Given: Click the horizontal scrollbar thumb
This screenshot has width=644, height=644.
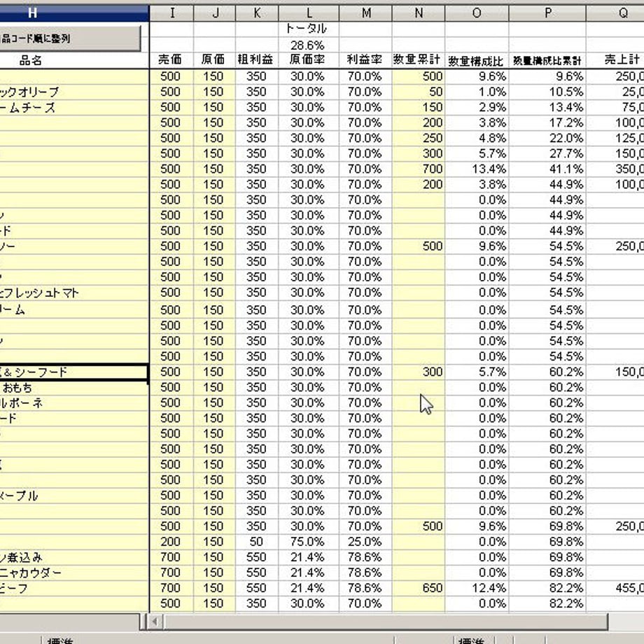Looking at the screenshot, I should pyautogui.click(x=386, y=622).
